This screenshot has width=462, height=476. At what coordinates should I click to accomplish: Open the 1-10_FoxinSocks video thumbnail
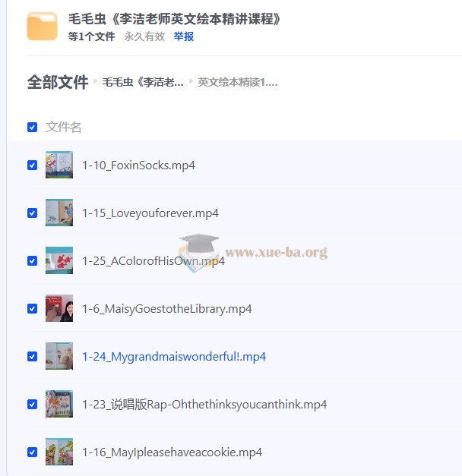[x=59, y=165]
